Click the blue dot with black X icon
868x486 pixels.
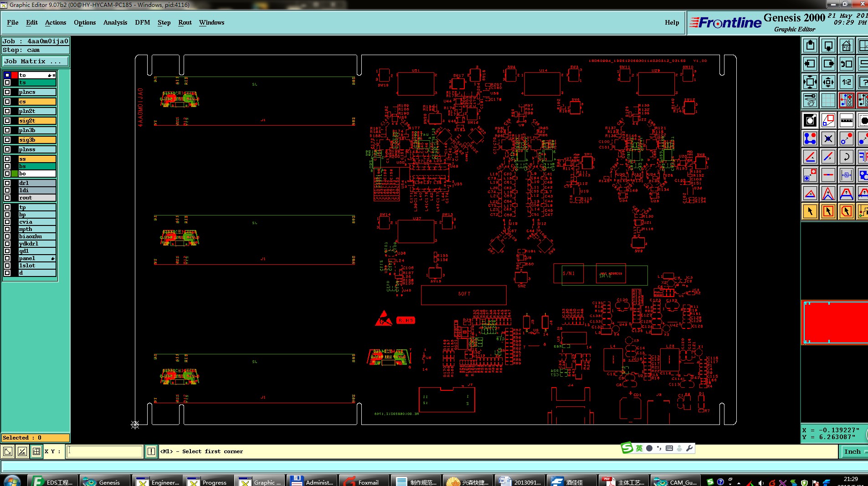(x=828, y=138)
